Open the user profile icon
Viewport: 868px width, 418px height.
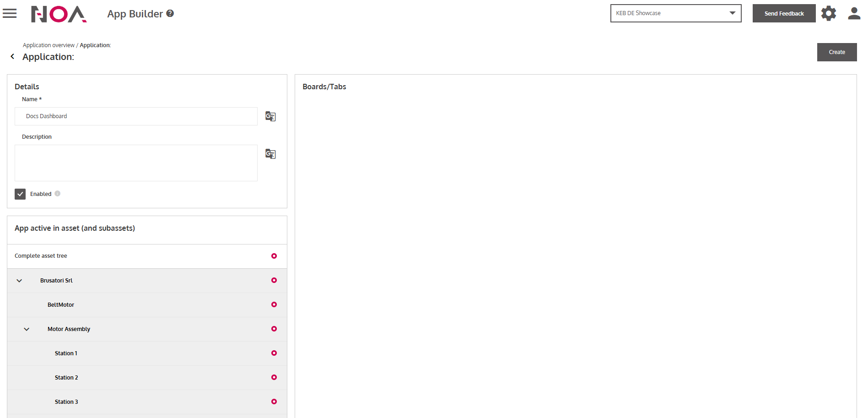click(854, 14)
